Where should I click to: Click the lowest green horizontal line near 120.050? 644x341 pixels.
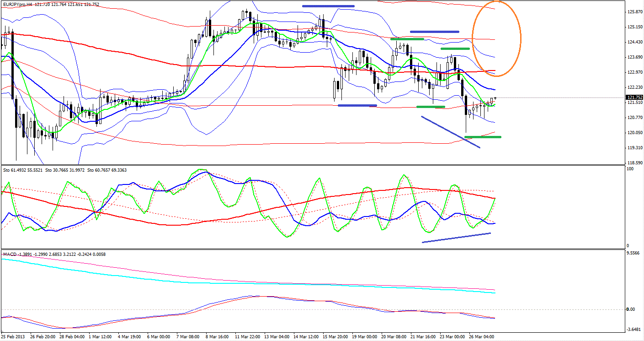pos(484,137)
